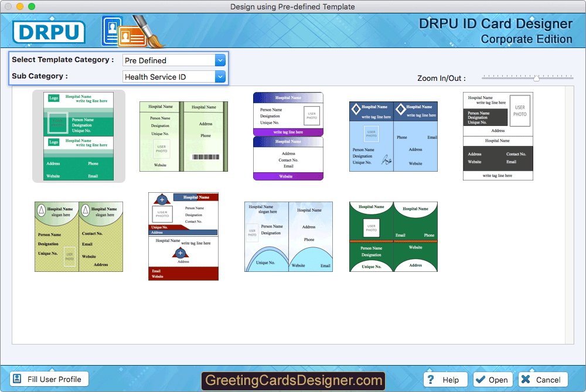Viewport: 586px width, 392px height.
Task: Click the Pre Defined dropdown arrow
Action: [220, 60]
